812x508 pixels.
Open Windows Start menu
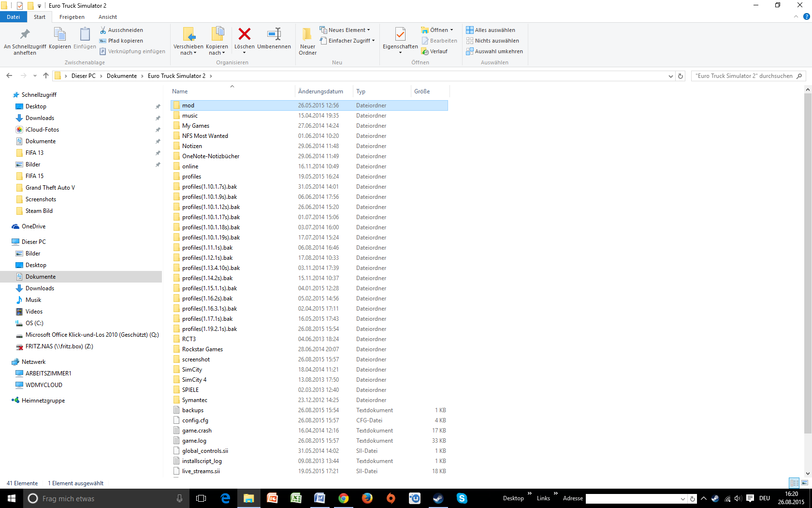coord(12,498)
